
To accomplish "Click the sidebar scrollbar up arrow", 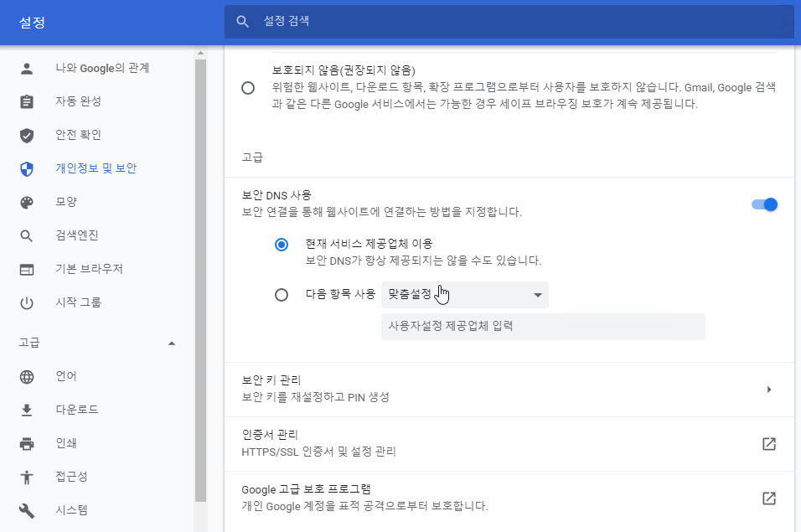I will 200,53.
